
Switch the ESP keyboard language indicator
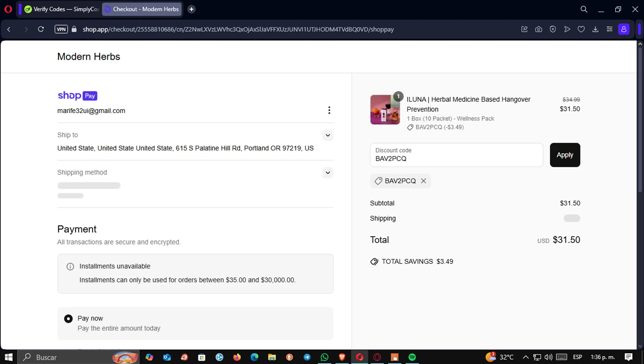tap(577, 357)
